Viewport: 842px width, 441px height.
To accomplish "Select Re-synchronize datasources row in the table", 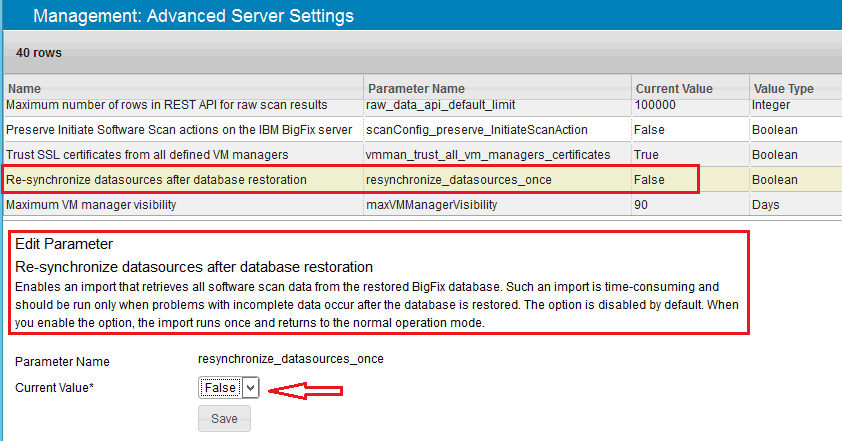I will coord(156,180).
